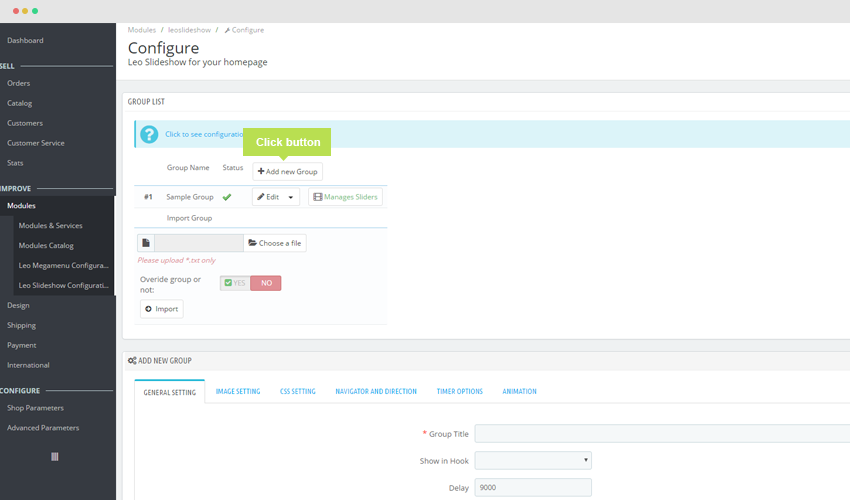The image size is (850, 500).
Task: Click the Modules breadcrumb link
Action: click(x=141, y=30)
